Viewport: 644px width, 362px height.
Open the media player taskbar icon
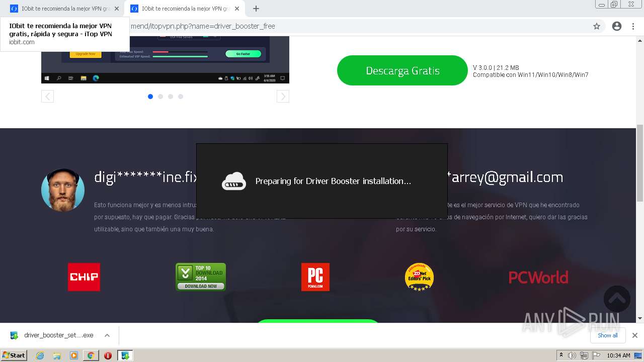(x=74, y=355)
